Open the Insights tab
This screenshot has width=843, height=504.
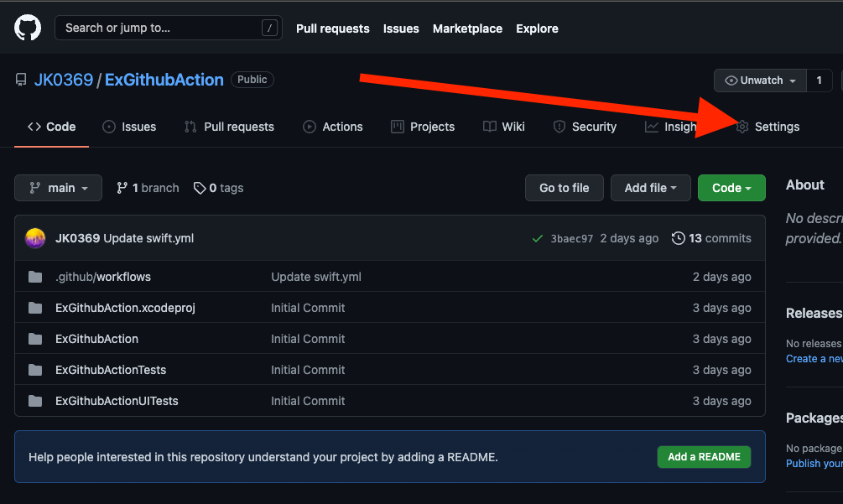pos(671,127)
